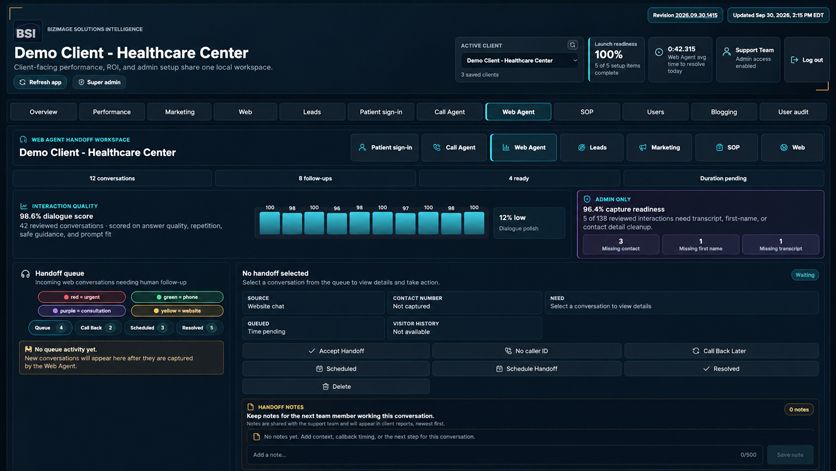This screenshot has width=836, height=471.
Task: Switch to the Blogging tab
Action: (724, 112)
